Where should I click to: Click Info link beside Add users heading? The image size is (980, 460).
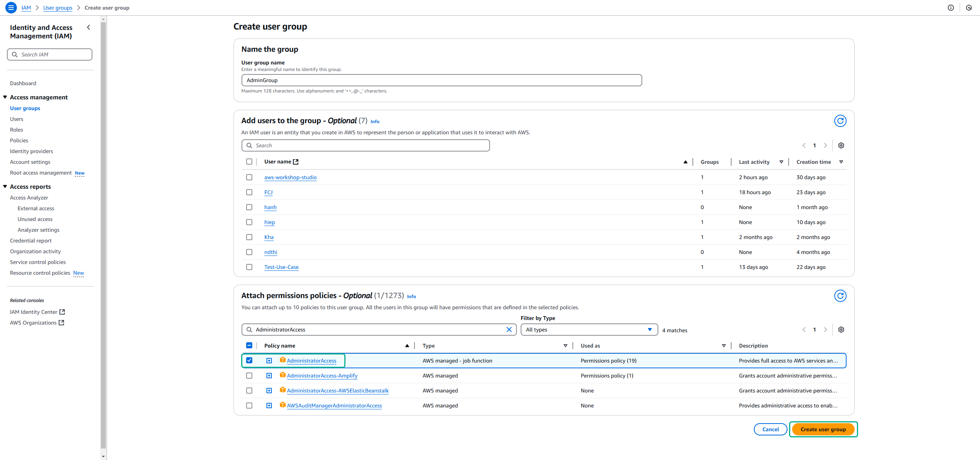[x=375, y=122]
